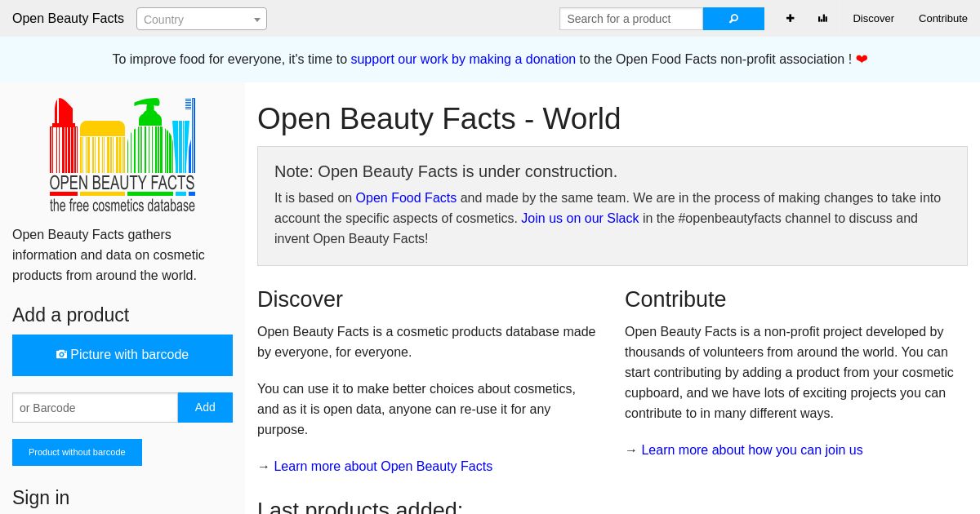
Task: Click the Picture with barcode button
Action: pyautogui.click(x=122, y=355)
